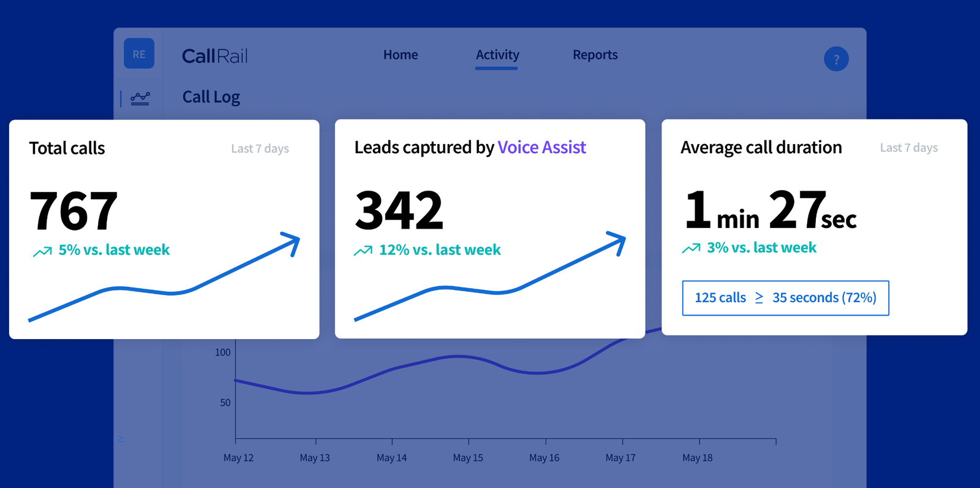Click the large blue arrow in Total calls card
This screenshot has height=488, width=980.
[164, 276]
